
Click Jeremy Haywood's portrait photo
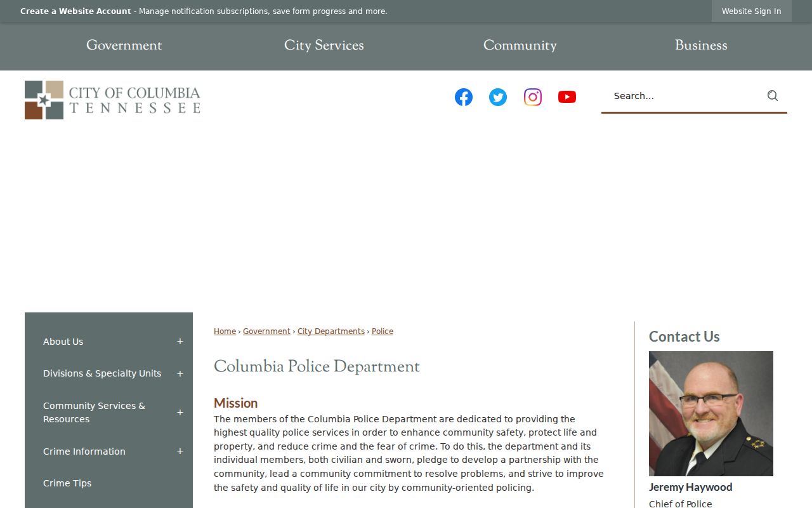tap(711, 413)
